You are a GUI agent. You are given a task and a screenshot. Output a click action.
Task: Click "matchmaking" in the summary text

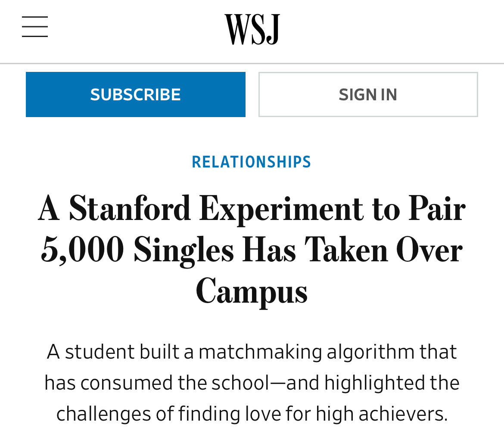coord(260,352)
